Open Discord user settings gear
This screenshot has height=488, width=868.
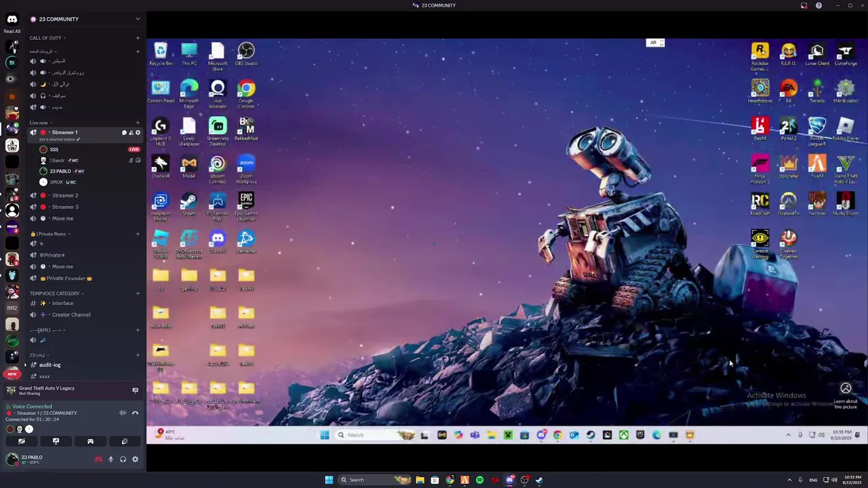[135, 460]
